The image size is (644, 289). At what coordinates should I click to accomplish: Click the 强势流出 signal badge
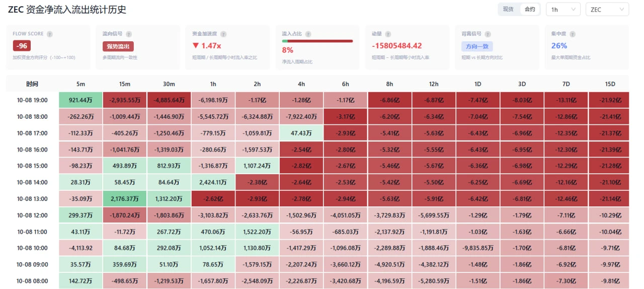tap(118, 46)
